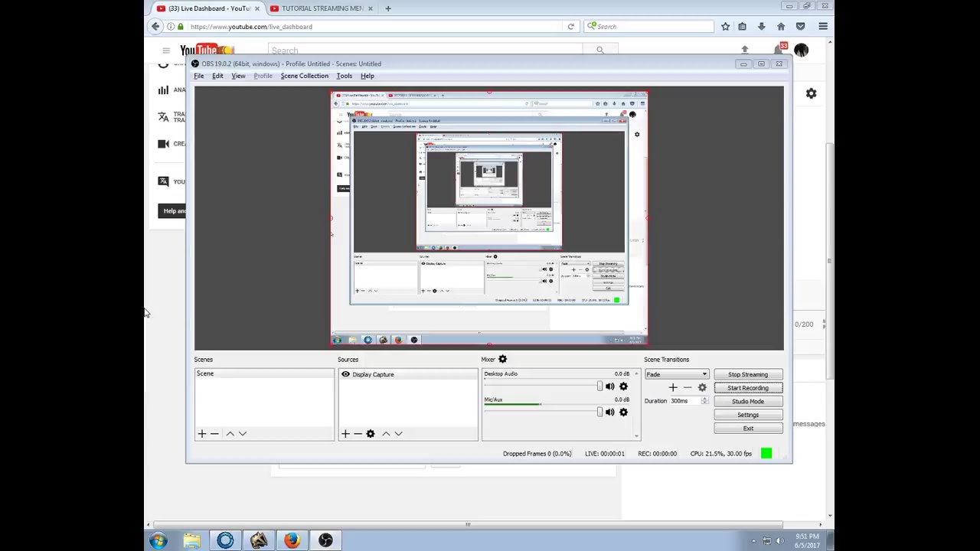Viewport: 980px width, 551px height.
Task: Open YouTube dashboard settings gear
Action: (x=811, y=93)
